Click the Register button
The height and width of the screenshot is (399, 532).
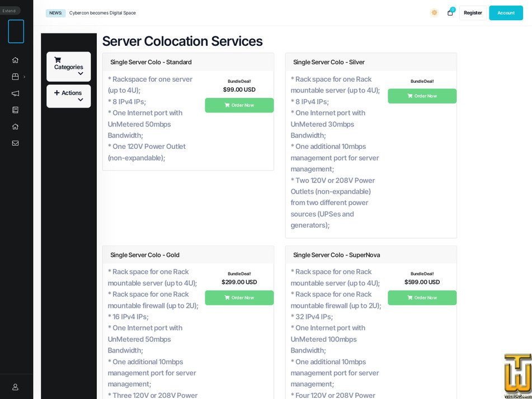(473, 13)
